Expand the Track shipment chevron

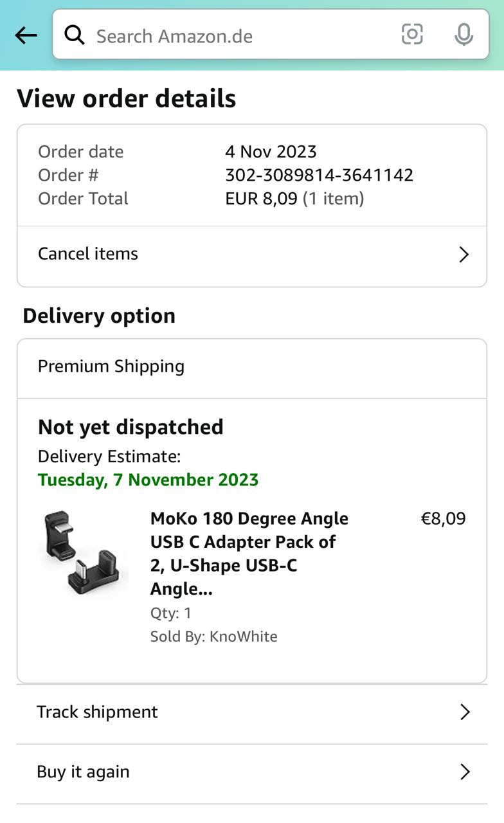465,712
